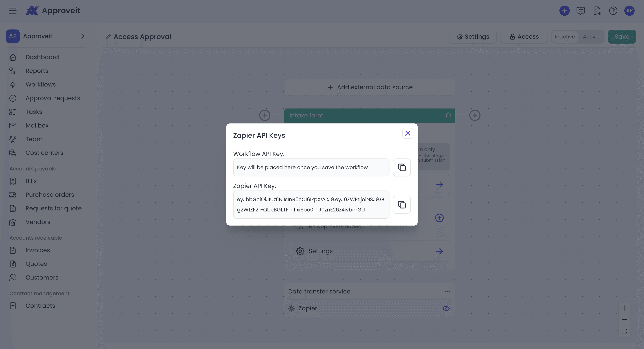
Task: Open Purchase orders
Action: click(x=50, y=195)
